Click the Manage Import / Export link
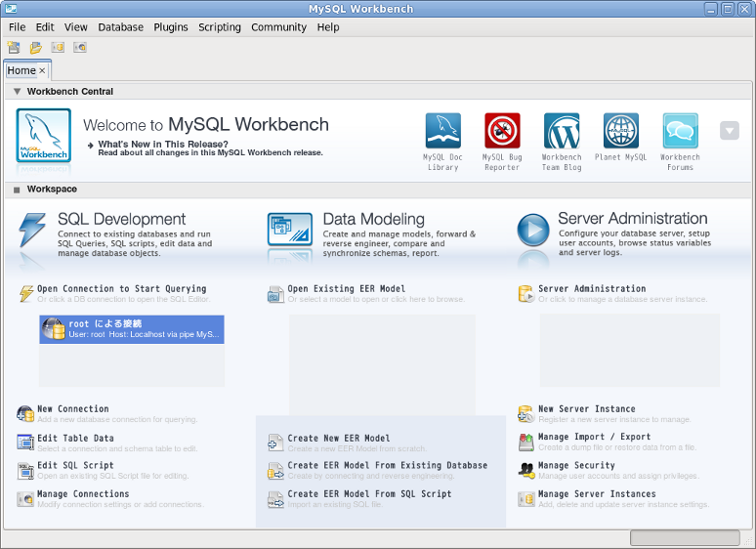The image size is (756, 549). click(595, 437)
